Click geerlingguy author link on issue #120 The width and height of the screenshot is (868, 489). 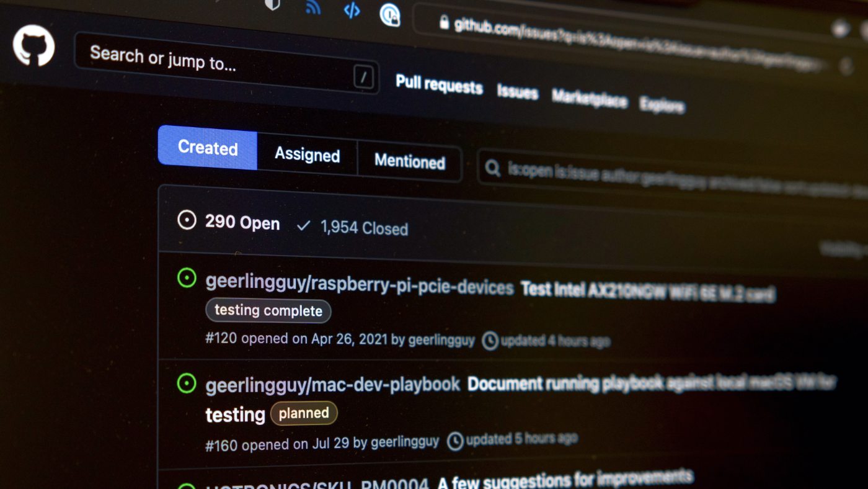[x=441, y=340]
